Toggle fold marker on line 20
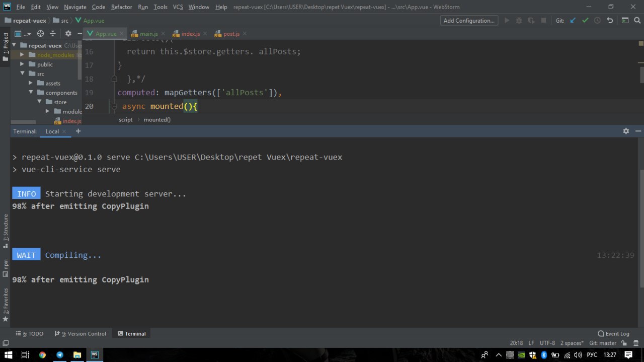 [115, 106]
